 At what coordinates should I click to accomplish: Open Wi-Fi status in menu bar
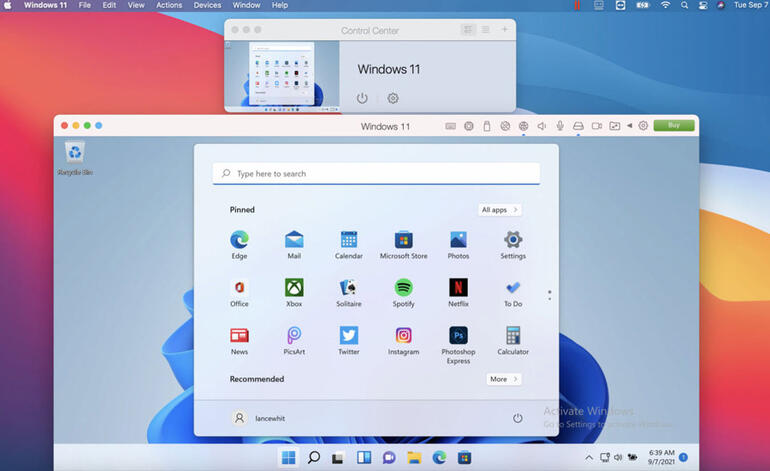pos(665,5)
